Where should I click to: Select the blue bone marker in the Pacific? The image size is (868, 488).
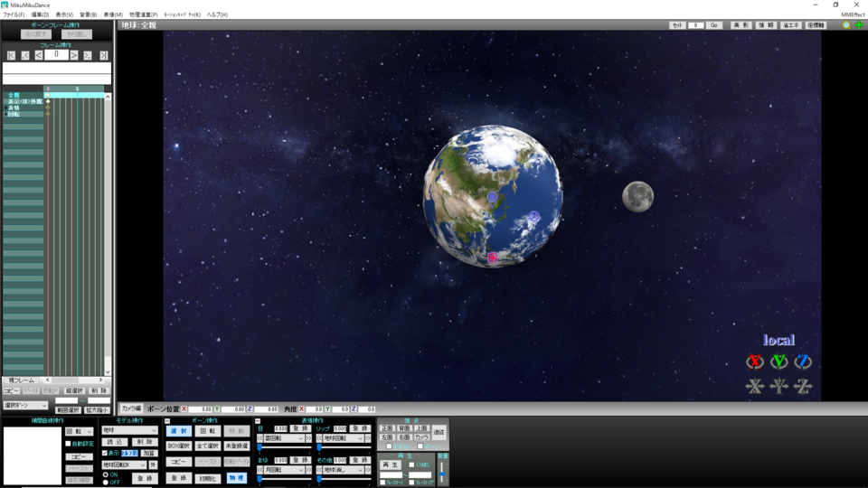pyautogui.click(x=533, y=216)
